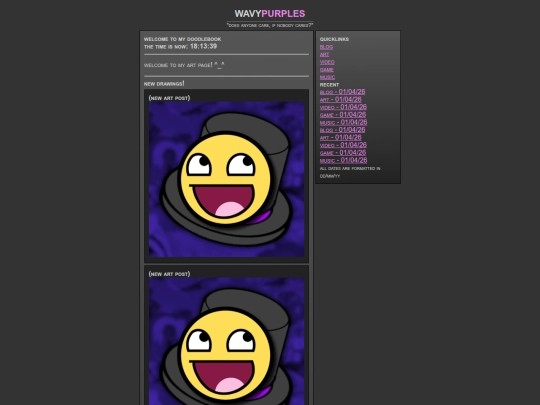Open the Art quicklink

(x=324, y=55)
